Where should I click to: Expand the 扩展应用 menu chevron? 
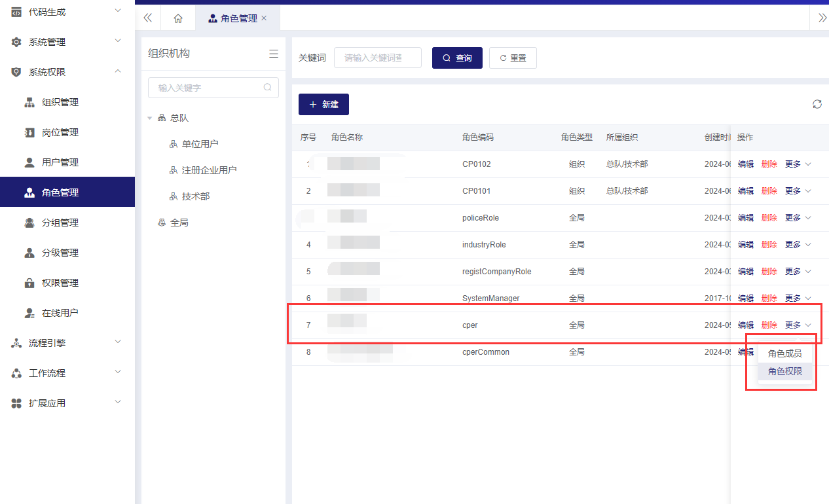[118, 403]
